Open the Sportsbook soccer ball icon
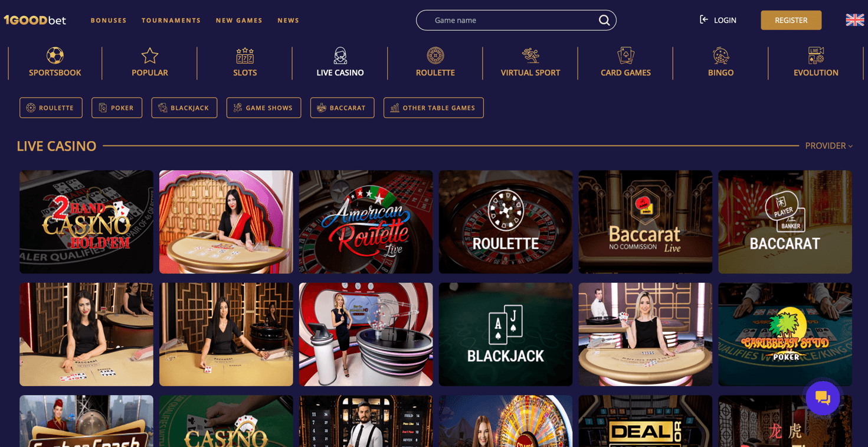 pos(55,56)
